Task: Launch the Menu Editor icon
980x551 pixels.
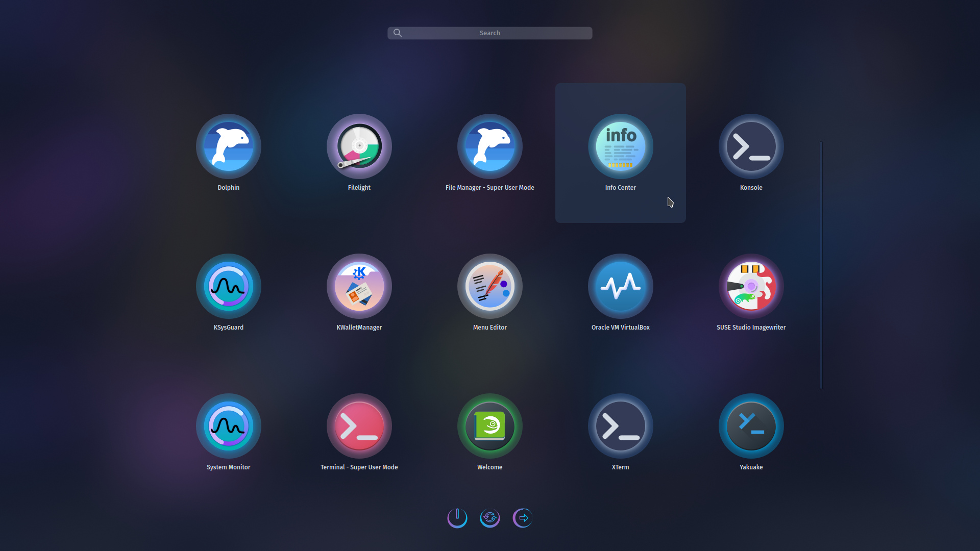Action: [x=490, y=286]
